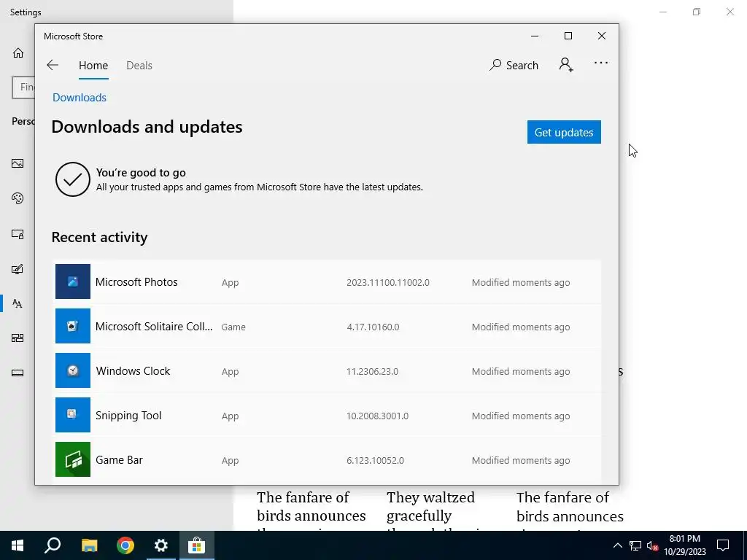Click 'Modified moments ago' for Game Bar
Viewport: 747px width, 560px height.
(521, 461)
